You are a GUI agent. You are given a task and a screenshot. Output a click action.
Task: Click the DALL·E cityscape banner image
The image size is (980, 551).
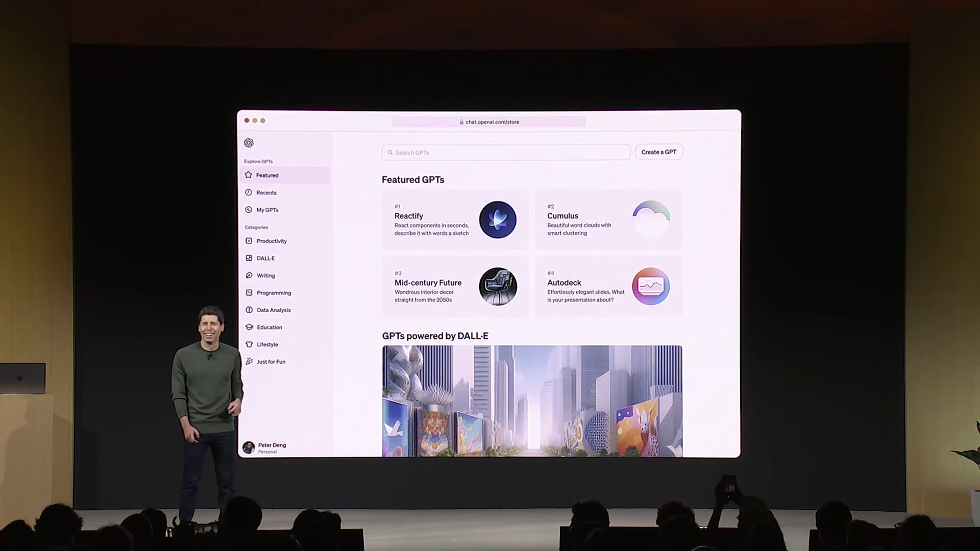click(532, 401)
